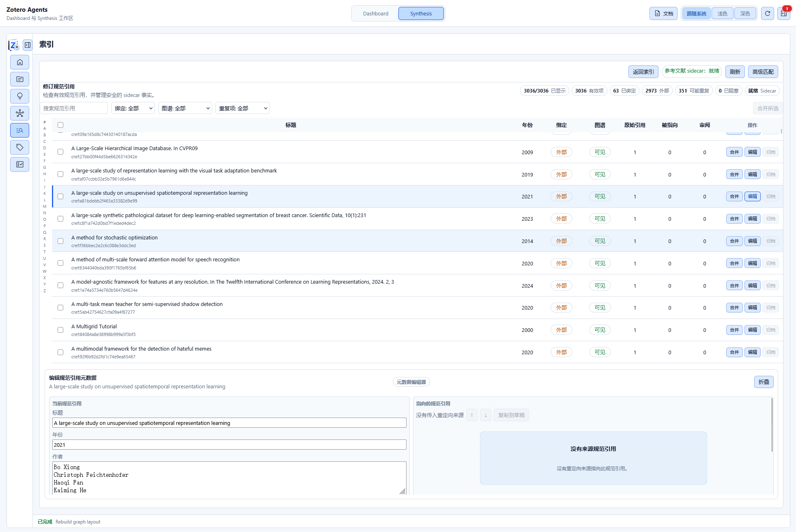This screenshot has width=796, height=532.
Task: Select the 深色 dark theme
Action: pyautogui.click(x=745, y=13)
